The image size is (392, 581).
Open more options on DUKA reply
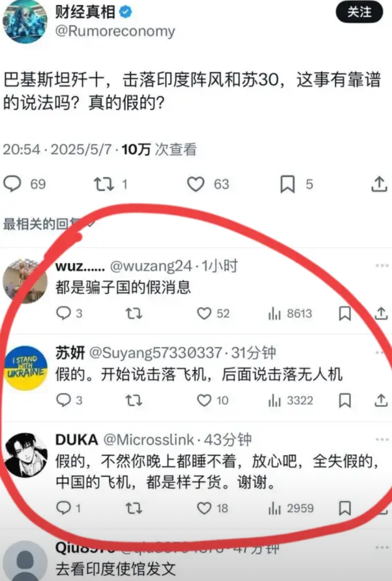382,439
